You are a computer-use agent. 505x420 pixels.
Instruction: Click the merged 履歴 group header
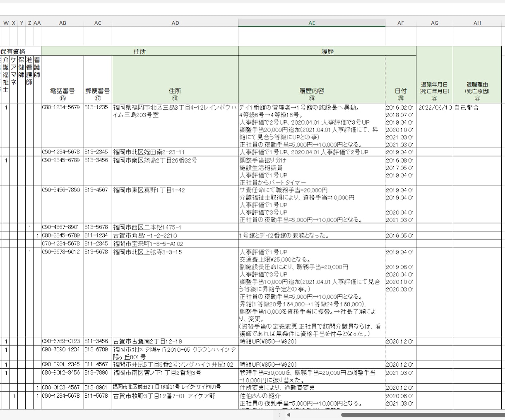click(327, 51)
